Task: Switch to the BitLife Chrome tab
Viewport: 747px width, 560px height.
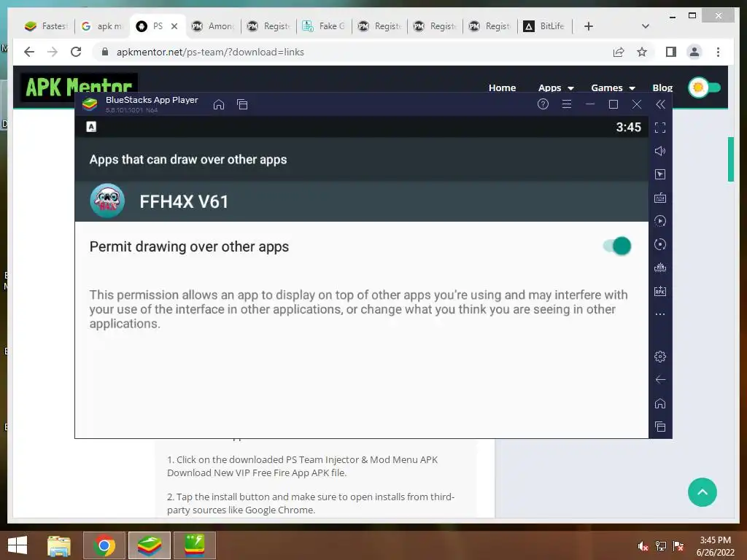Action: click(544, 26)
